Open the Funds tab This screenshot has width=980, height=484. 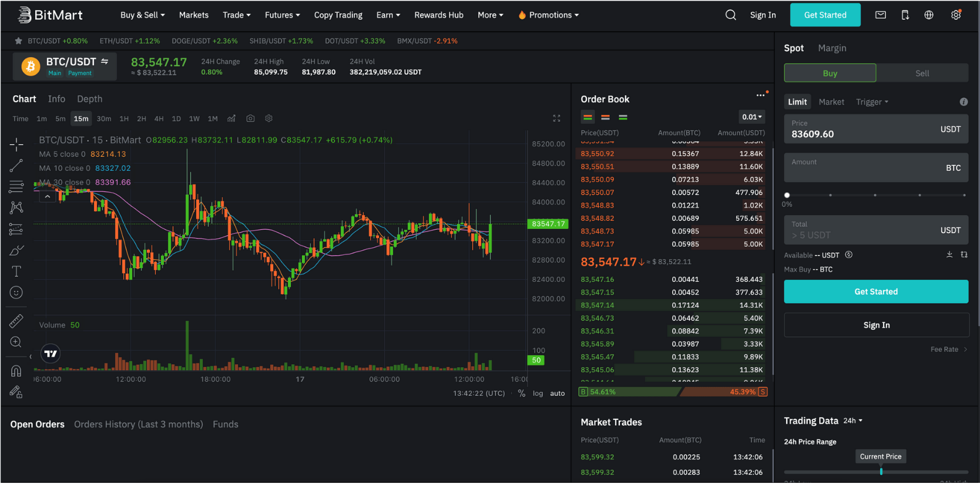226,425
